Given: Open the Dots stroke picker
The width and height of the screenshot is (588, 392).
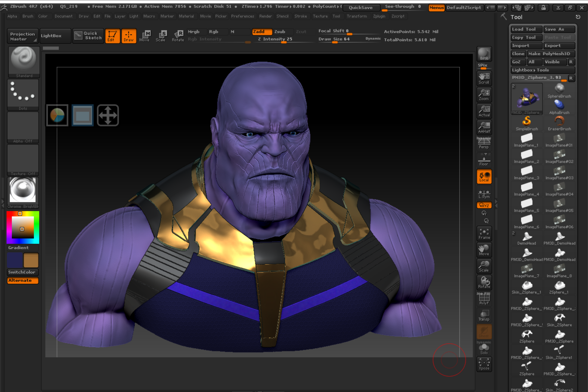Looking at the screenshot, I should click(23, 95).
